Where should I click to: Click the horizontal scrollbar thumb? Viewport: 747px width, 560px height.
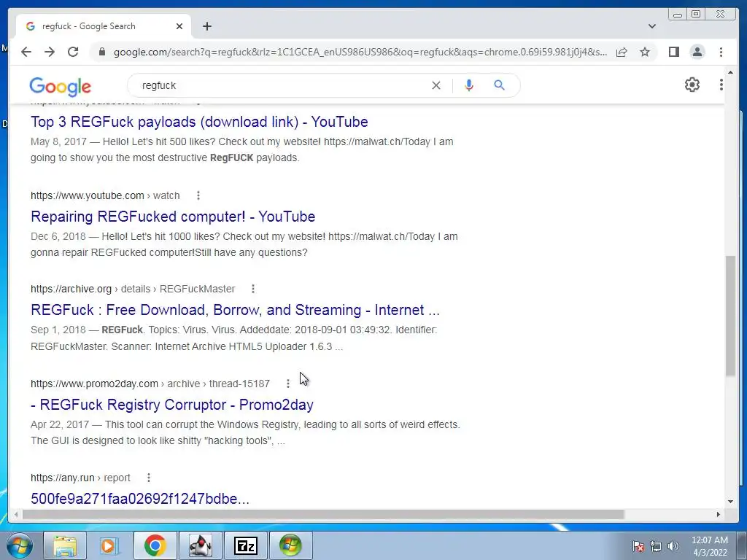click(323, 514)
